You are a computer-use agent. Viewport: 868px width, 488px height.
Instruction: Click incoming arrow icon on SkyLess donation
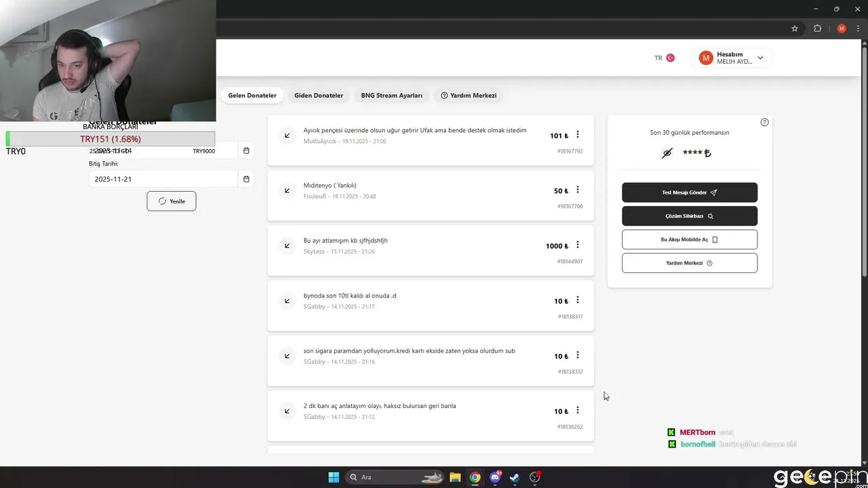(x=288, y=245)
